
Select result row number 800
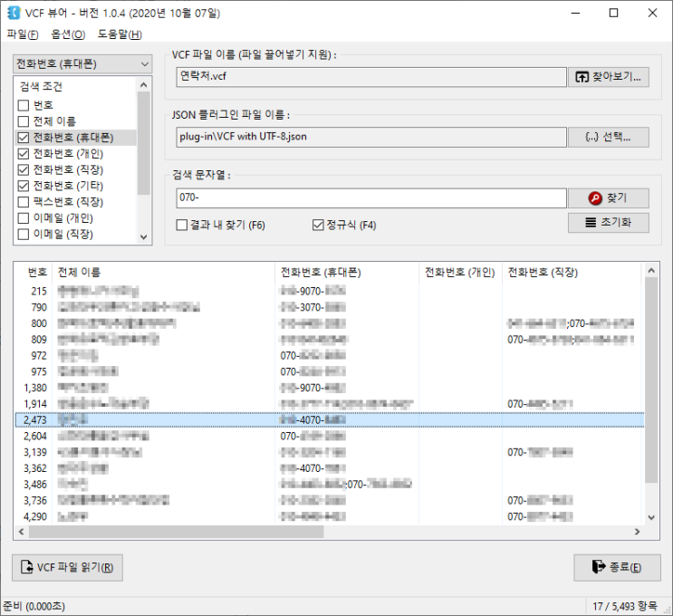329,323
